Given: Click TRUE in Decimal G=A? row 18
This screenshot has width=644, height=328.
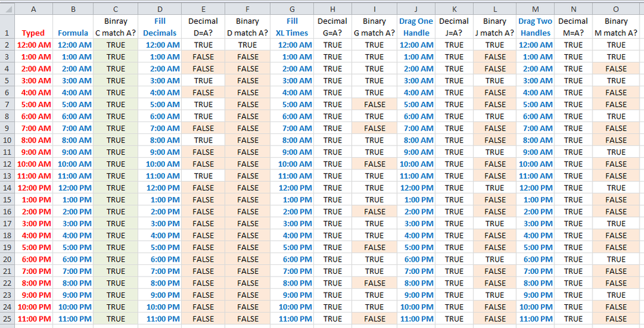Looking at the screenshot, I should (x=333, y=236).
